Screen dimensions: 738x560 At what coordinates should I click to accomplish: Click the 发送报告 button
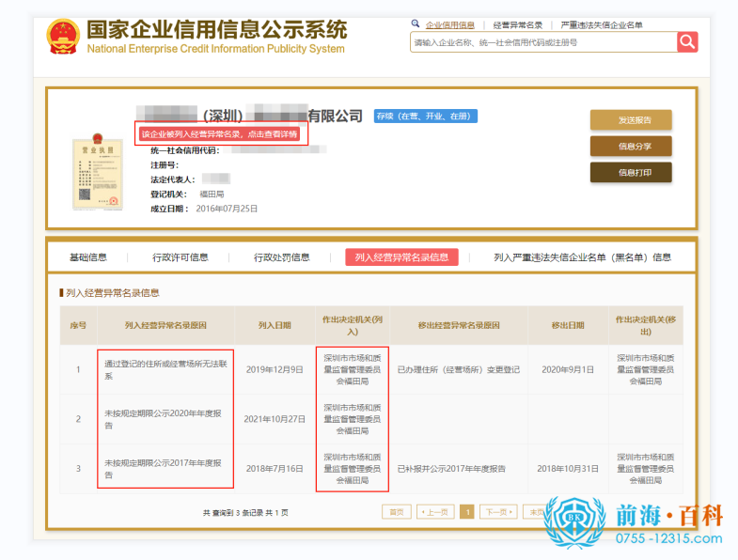coord(631,120)
